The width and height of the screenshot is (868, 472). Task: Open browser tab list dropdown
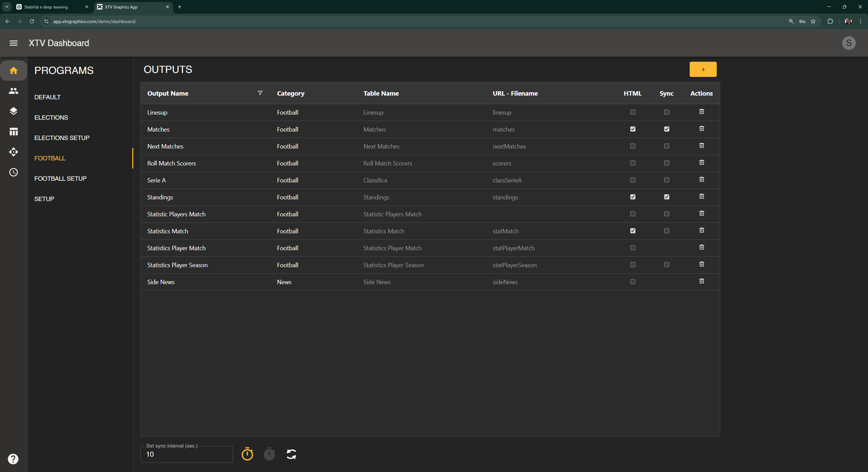coord(7,7)
